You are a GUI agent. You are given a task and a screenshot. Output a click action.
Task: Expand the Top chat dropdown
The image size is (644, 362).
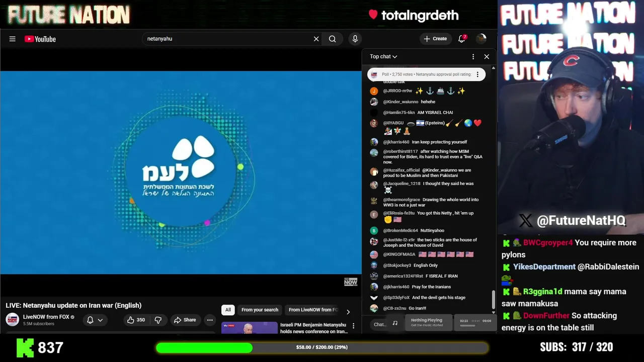pos(383,57)
